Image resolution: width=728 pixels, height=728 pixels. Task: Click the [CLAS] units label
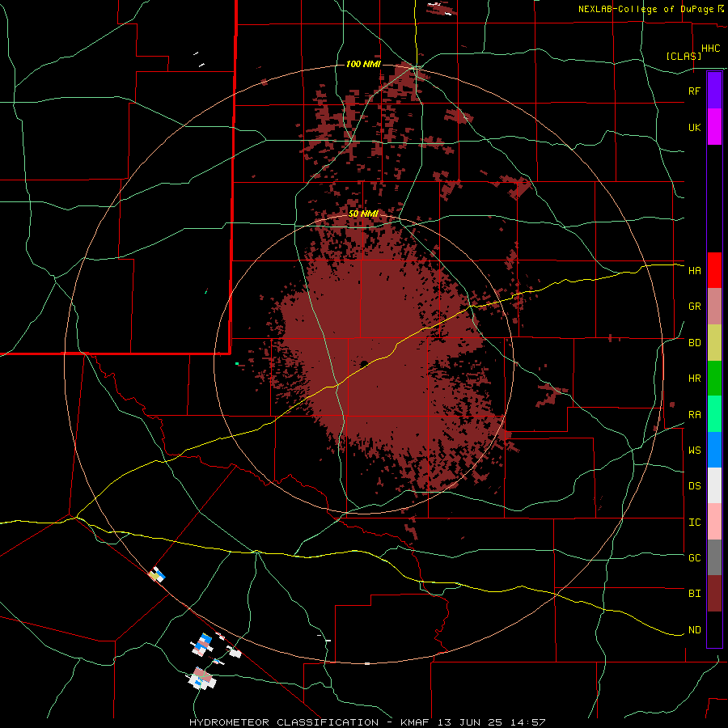[x=684, y=56]
